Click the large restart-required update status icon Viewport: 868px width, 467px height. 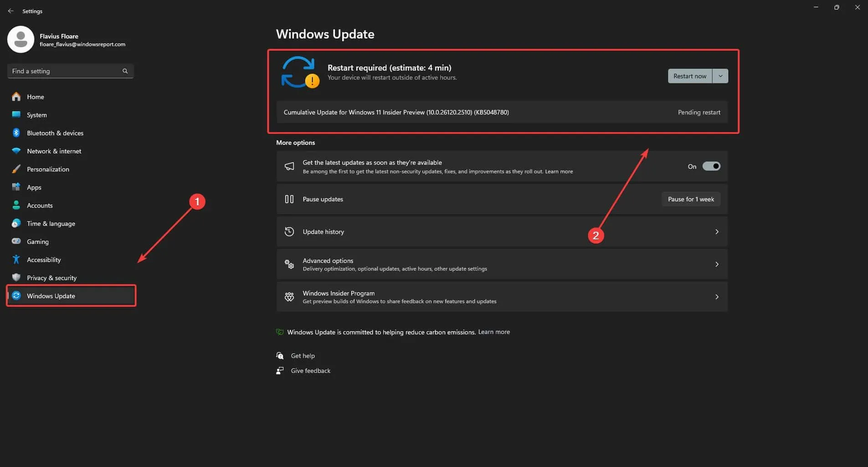click(300, 72)
